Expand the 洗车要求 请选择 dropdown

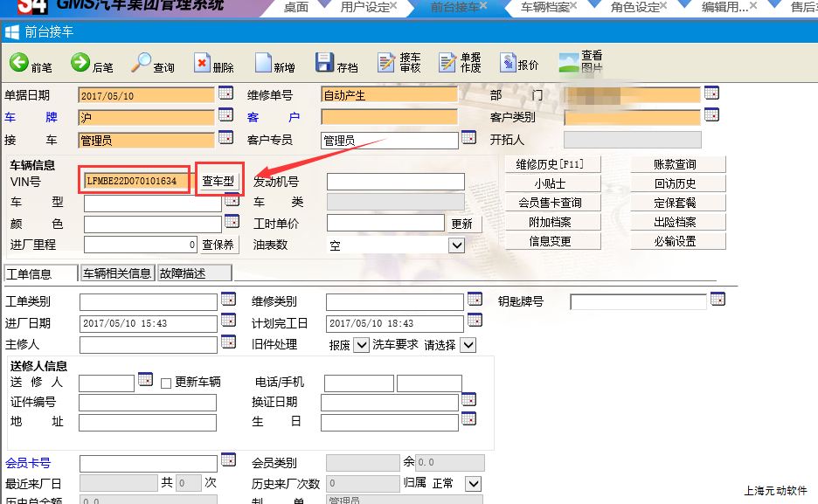coord(468,345)
